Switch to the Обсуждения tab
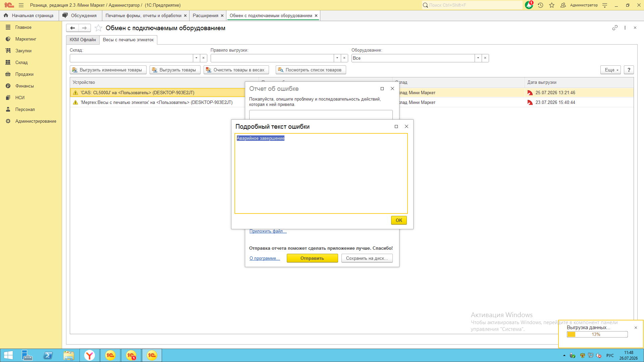 80,16
